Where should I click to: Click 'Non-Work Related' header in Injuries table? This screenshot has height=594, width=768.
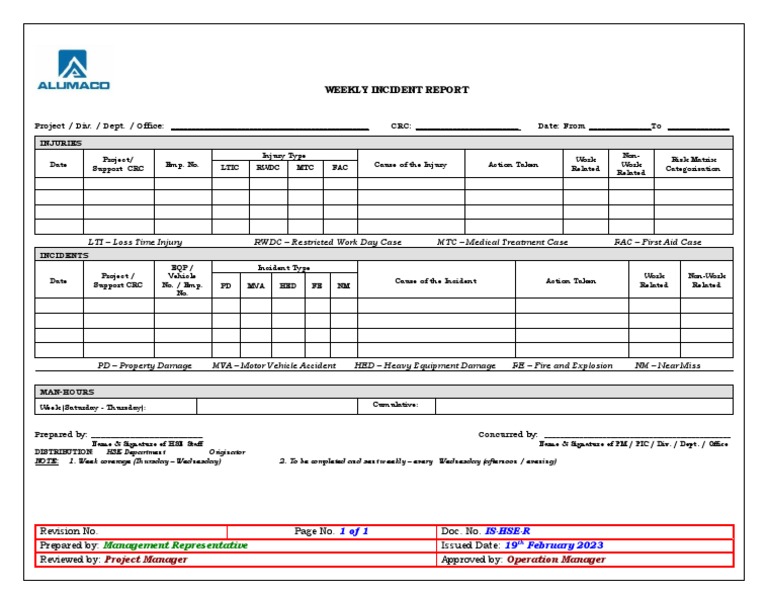tap(631, 164)
